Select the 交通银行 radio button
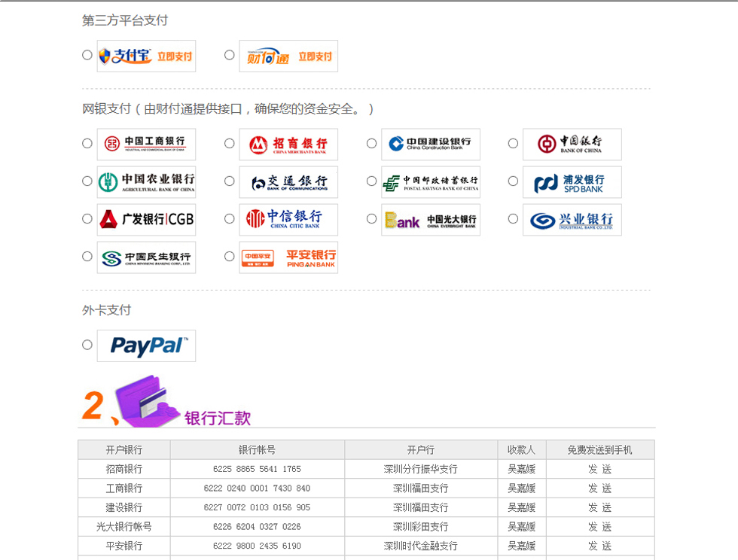This screenshot has width=738, height=560. click(x=229, y=181)
